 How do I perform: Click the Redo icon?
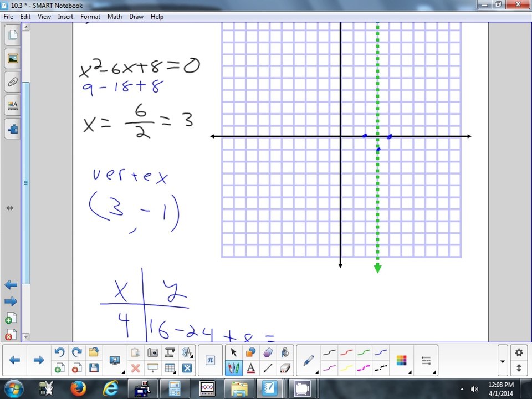[x=76, y=352]
